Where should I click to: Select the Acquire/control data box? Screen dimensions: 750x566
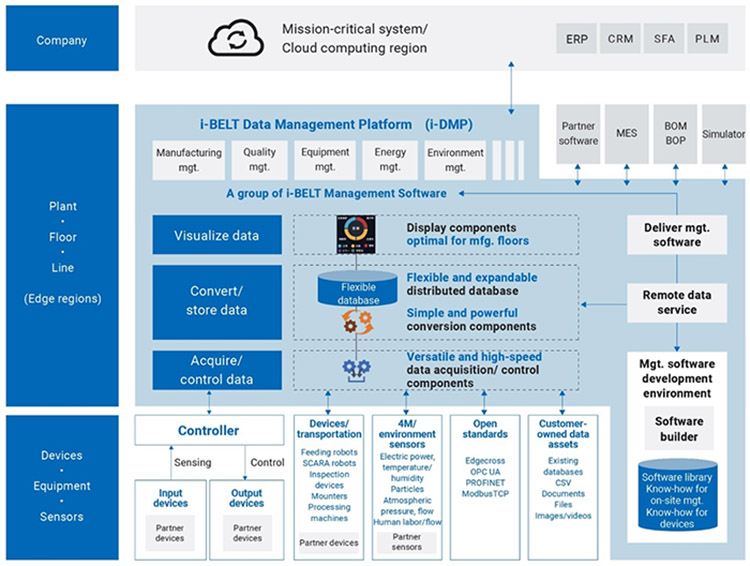pos(217,370)
